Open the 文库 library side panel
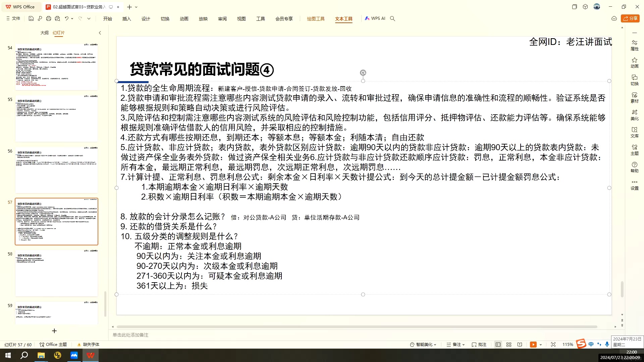The image size is (644, 362). pyautogui.click(x=635, y=132)
